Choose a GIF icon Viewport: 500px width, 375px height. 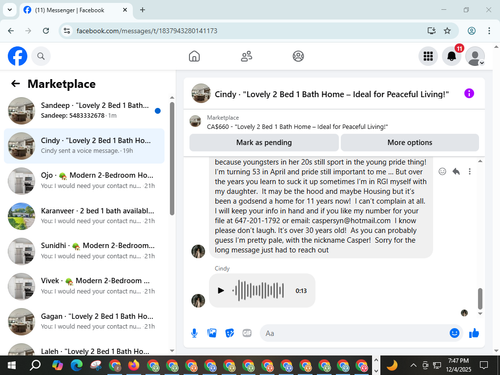pyautogui.click(x=247, y=333)
